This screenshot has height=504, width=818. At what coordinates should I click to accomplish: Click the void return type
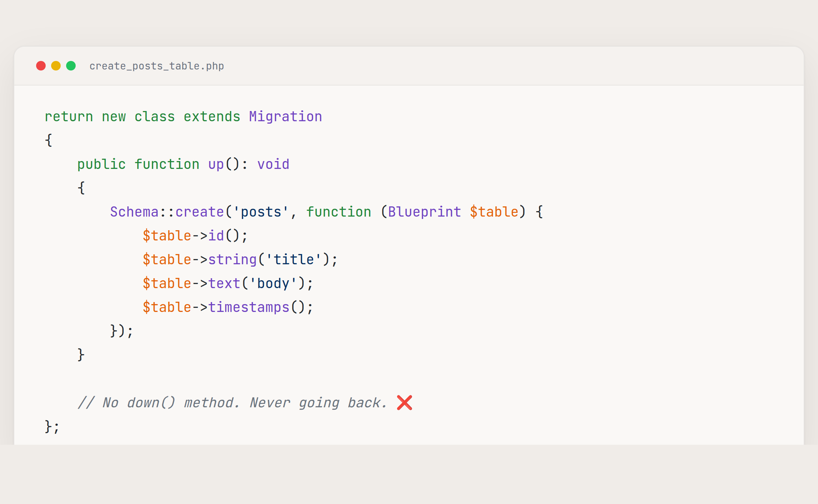(273, 164)
